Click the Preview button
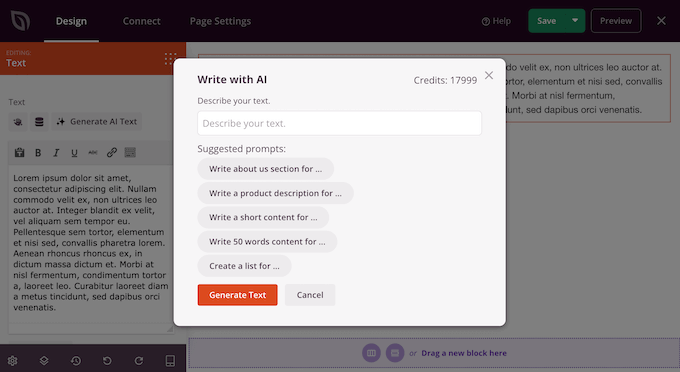Image resolution: width=680 pixels, height=372 pixels. (616, 21)
